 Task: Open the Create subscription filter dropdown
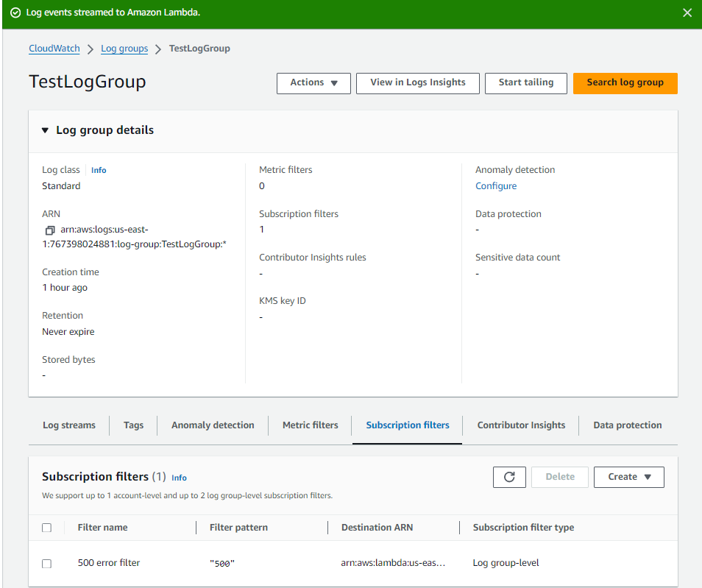pos(628,477)
